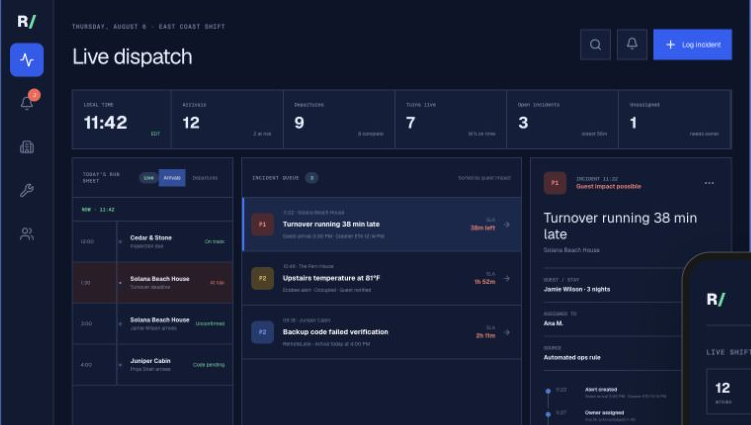The height and width of the screenshot is (425, 751).
Task: Open the Juniper Cabin run sheet row
Action: [152, 365]
